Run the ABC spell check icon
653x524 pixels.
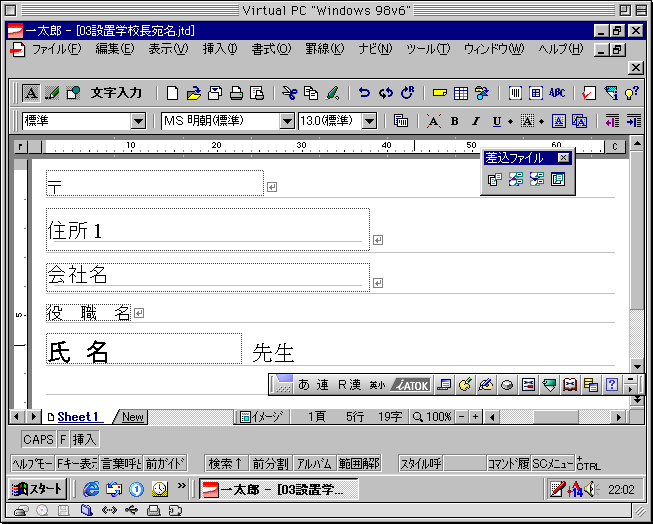click(x=557, y=92)
